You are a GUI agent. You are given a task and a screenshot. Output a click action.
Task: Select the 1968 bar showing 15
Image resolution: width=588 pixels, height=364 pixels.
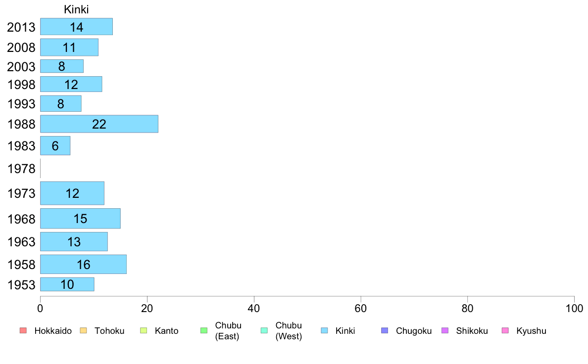80,219
